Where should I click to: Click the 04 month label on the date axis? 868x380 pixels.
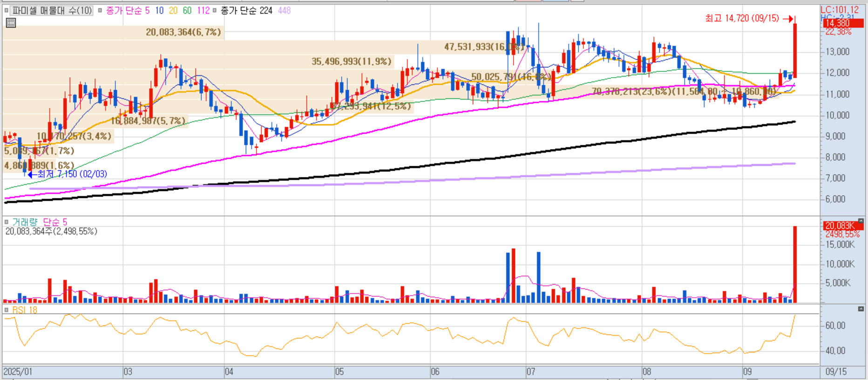coord(229,372)
